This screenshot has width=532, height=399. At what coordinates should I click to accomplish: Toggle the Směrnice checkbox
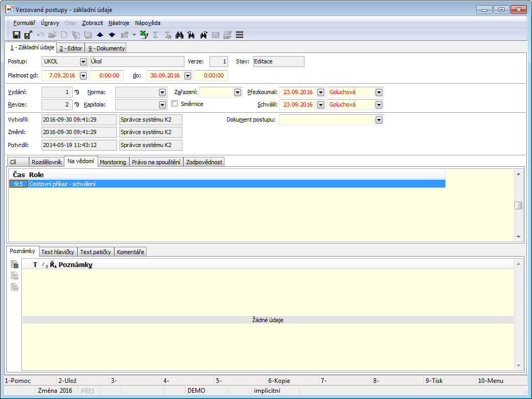click(x=175, y=104)
